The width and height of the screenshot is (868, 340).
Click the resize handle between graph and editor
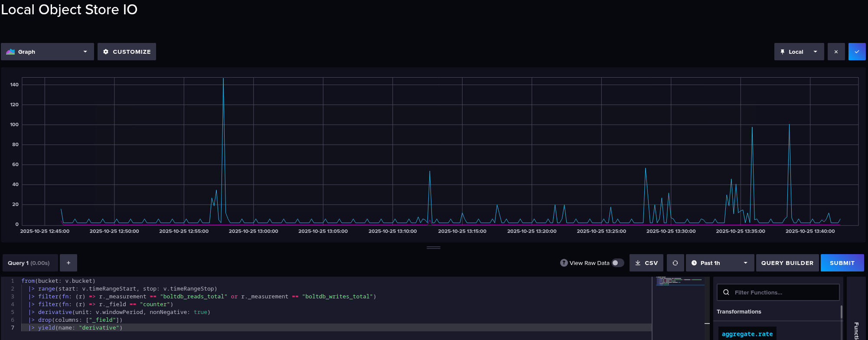[x=434, y=248]
